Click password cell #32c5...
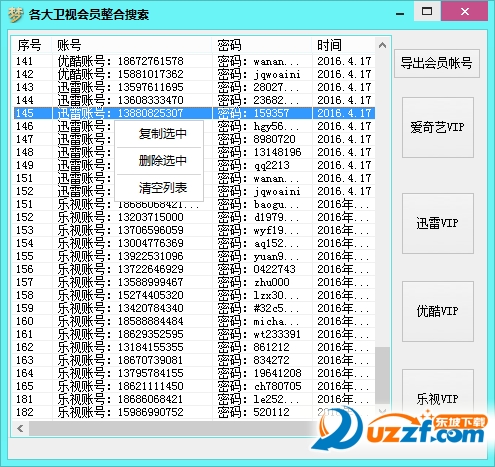 click(x=262, y=308)
